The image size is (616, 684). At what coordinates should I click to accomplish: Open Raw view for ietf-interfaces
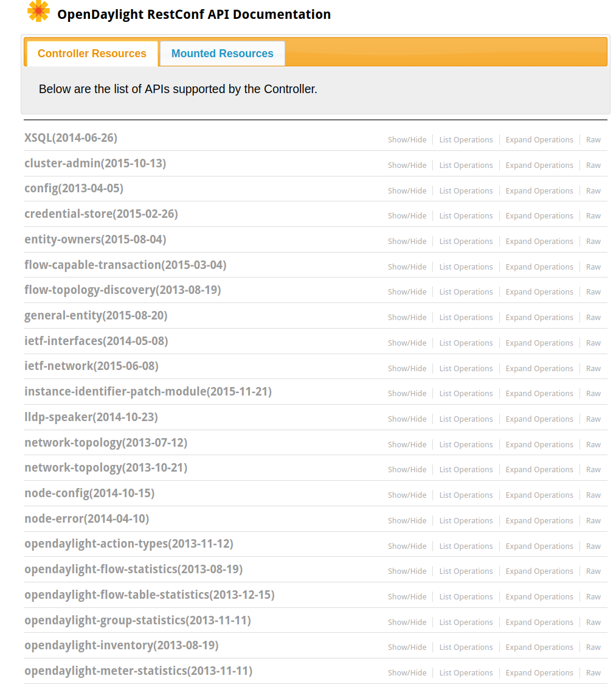point(594,343)
